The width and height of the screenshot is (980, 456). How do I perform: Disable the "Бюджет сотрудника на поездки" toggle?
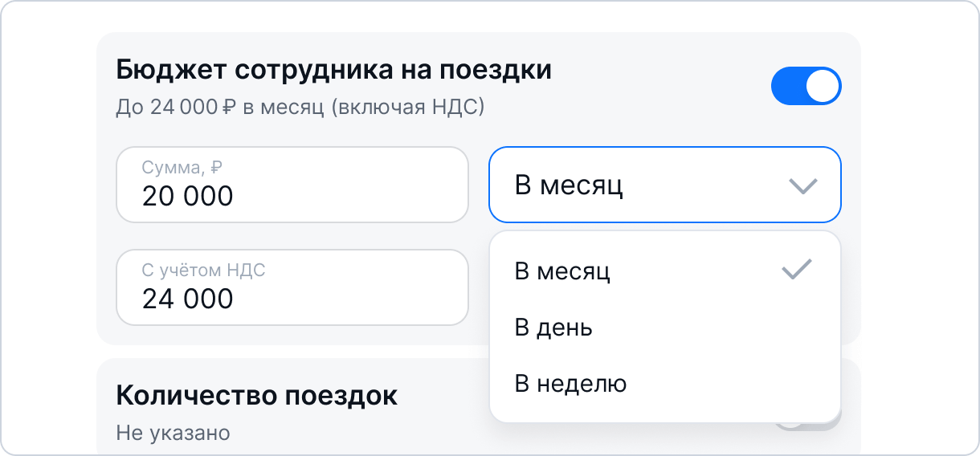806,87
